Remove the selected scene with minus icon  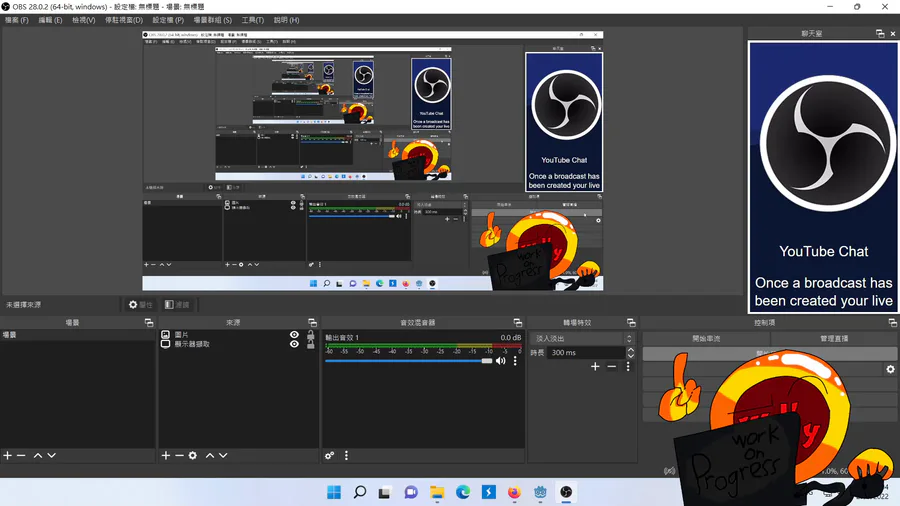coord(21,456)
